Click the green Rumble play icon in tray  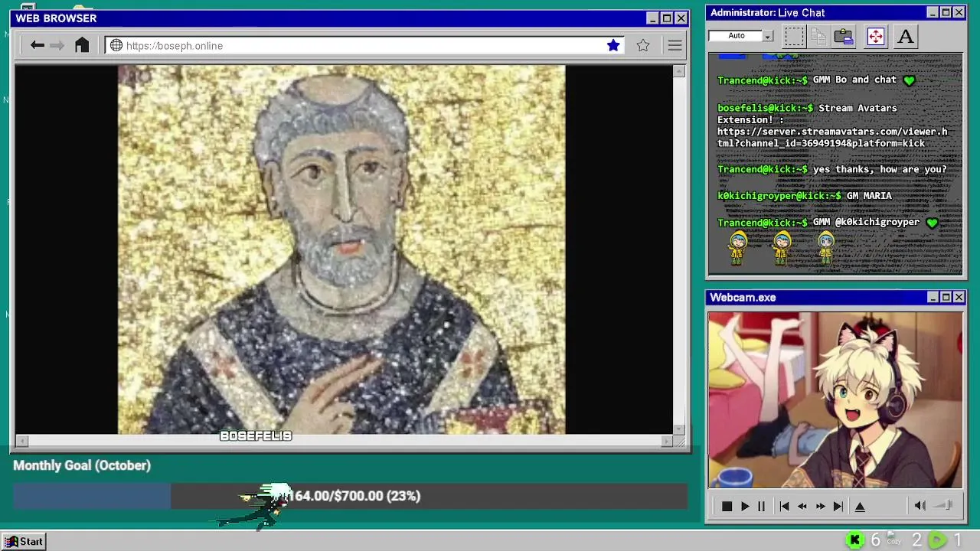tap(936, 540)
